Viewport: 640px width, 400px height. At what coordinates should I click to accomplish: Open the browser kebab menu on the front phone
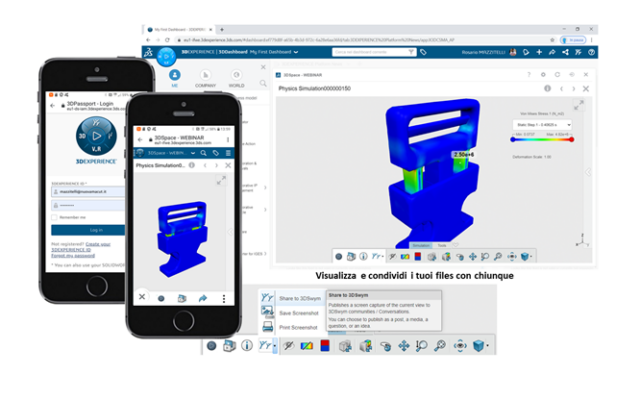tap(228, 140)
